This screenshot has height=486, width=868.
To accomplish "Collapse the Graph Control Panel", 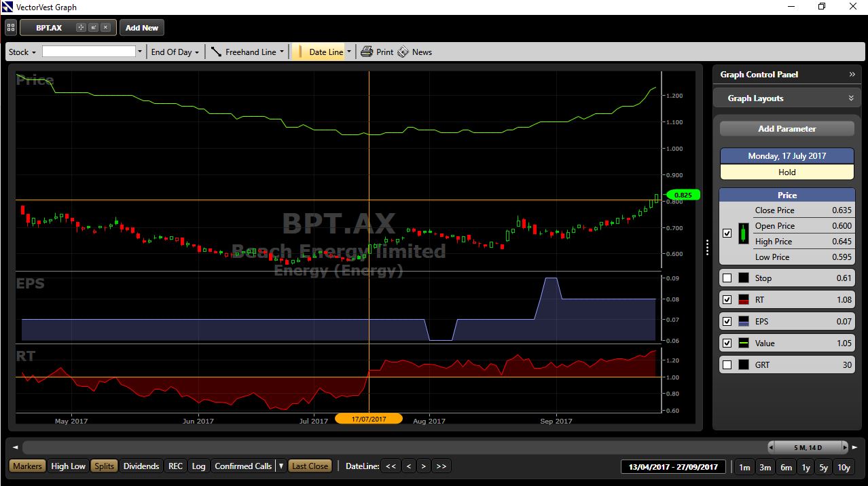I will 852,75.
